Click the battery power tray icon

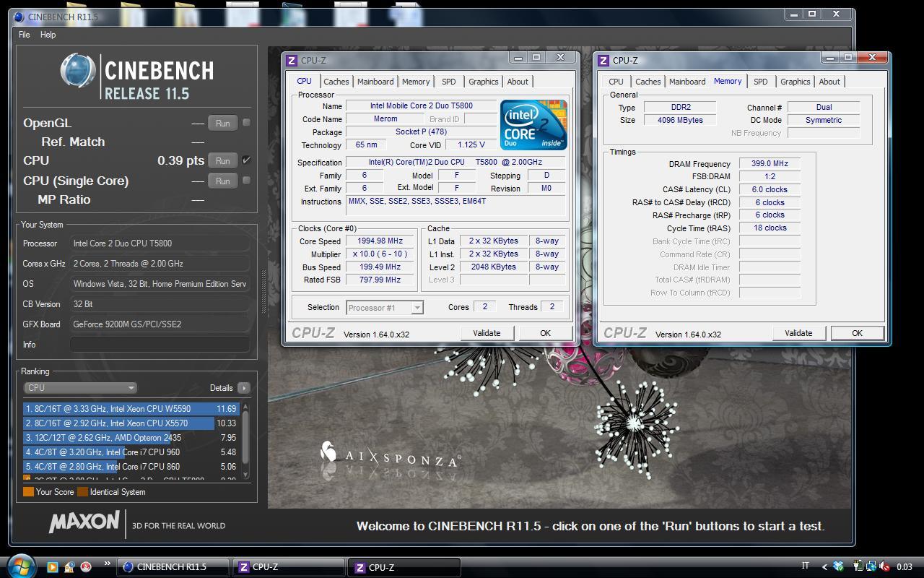click(858, 567)
